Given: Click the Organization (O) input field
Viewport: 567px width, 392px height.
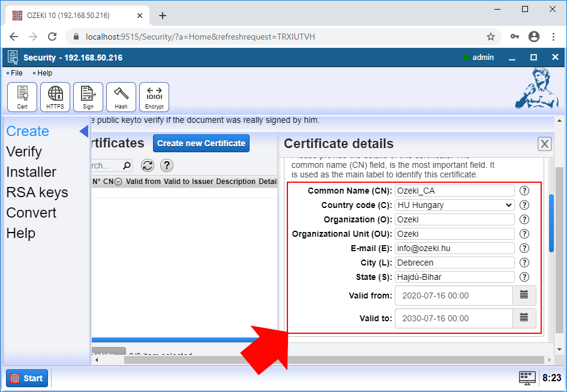Looking at the screenshot, I should pos(455,219).
